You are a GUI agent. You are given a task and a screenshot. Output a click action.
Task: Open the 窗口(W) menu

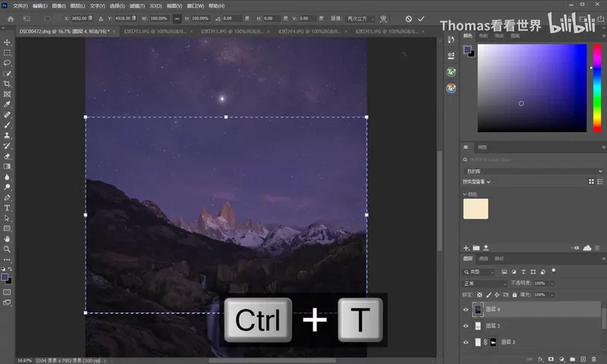click(196, 6)
